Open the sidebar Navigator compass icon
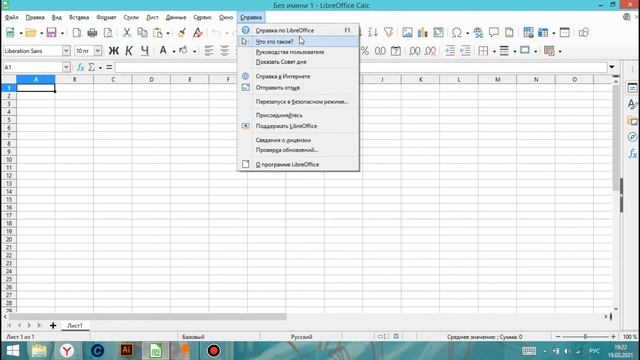 632,137
